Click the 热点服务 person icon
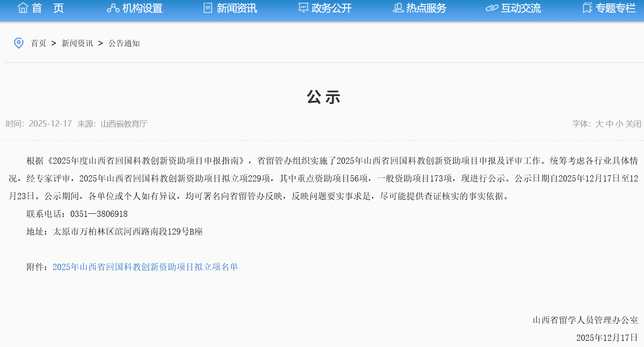Screen dimensions: 644x347 tap(398, 8)
